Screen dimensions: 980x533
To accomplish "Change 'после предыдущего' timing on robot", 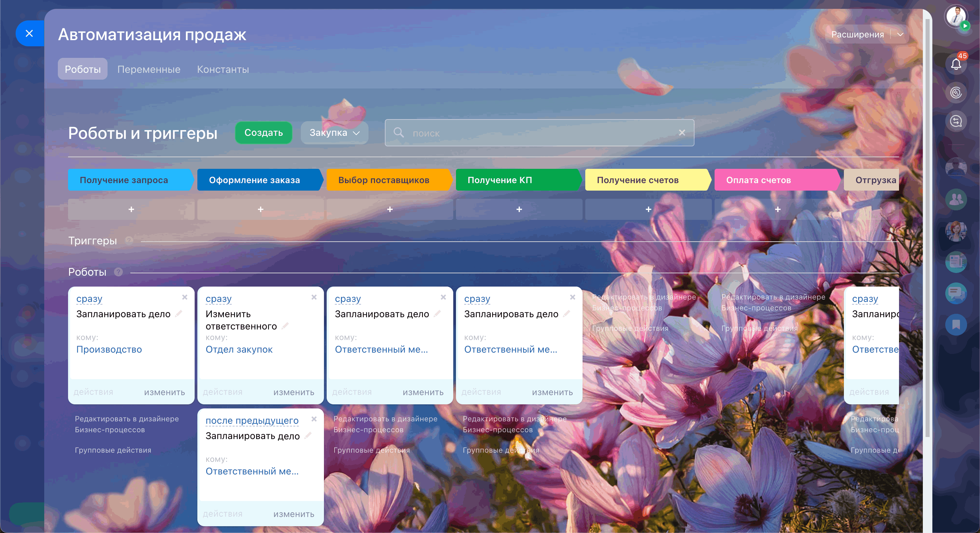I will click(252, 420).
